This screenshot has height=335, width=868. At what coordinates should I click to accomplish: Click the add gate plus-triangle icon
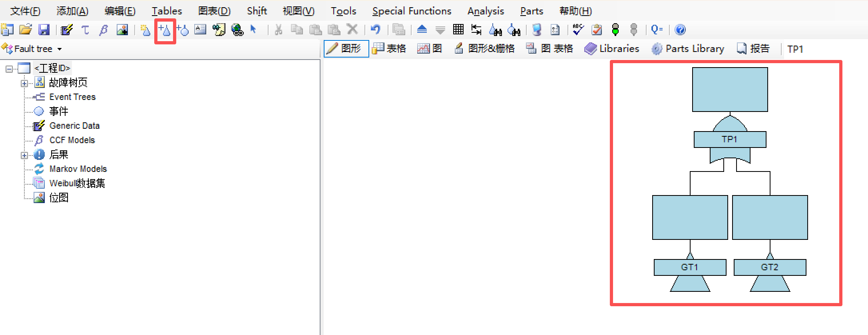tap(165, 30)
